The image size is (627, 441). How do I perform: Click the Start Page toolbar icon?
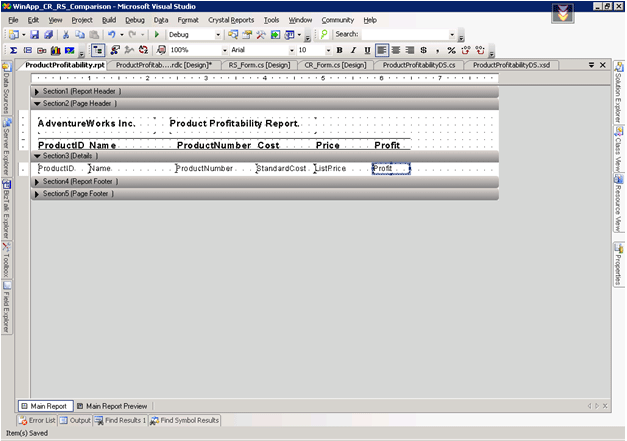pos(275,35)
